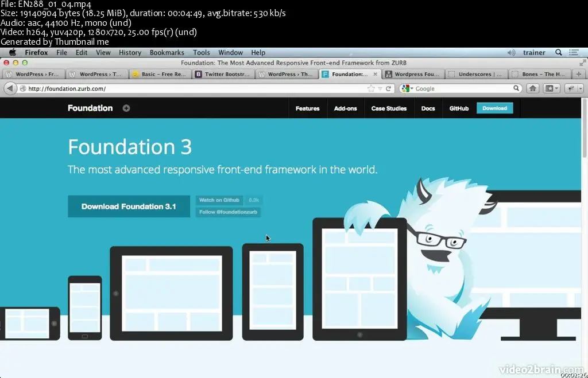Click the plus icon beside Foundation logo
Image resolution: width=588 pixels, height=378 pixels.
(x=126, y=108)
